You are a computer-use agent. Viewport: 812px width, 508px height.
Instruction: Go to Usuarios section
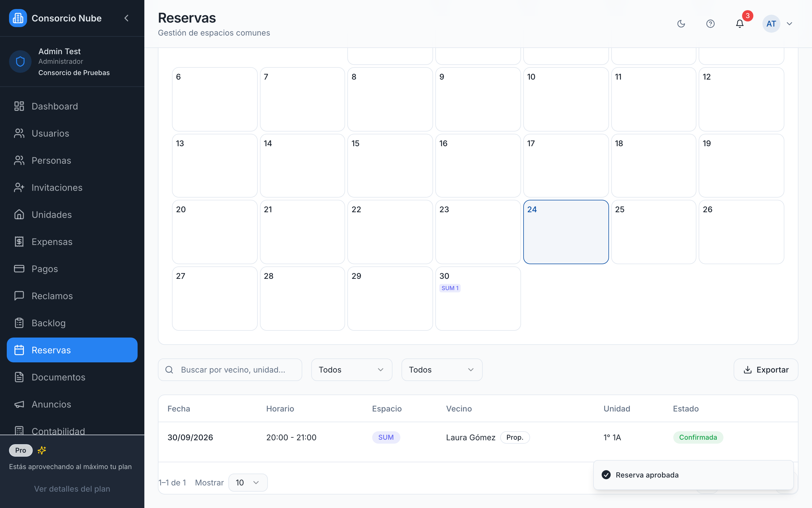pos(72,133)
